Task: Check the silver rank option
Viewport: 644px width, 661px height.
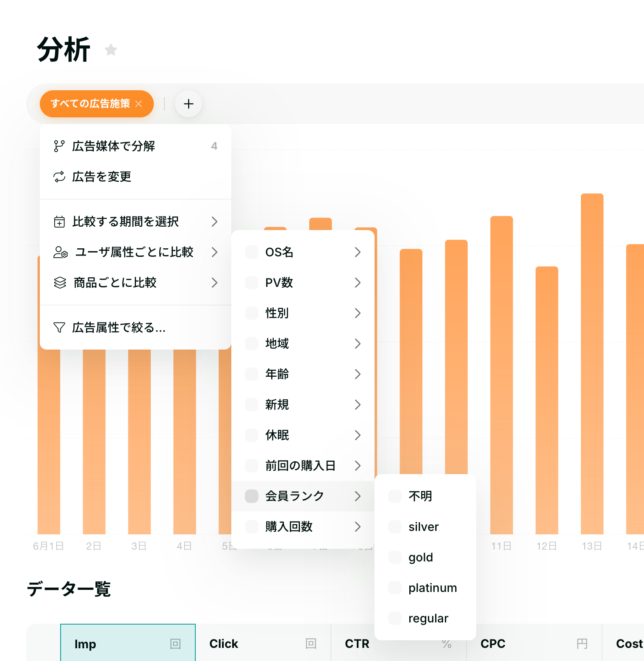Action: (x=395, y=527)
